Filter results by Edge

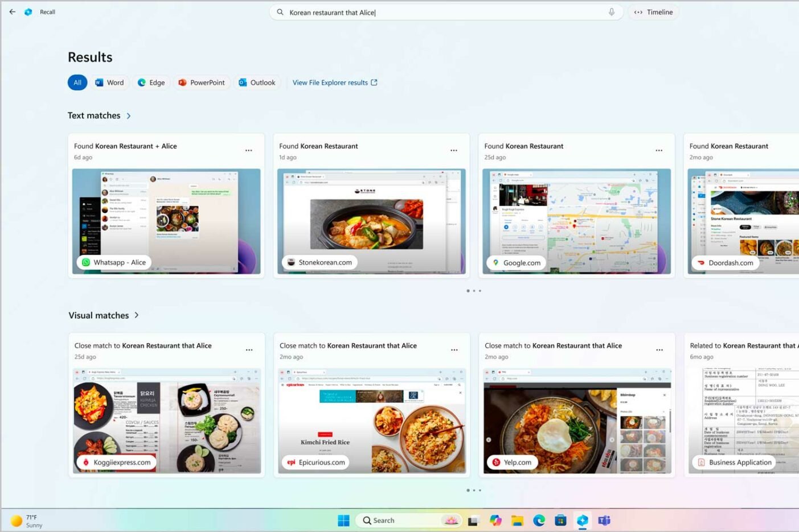tap(151, 83)
